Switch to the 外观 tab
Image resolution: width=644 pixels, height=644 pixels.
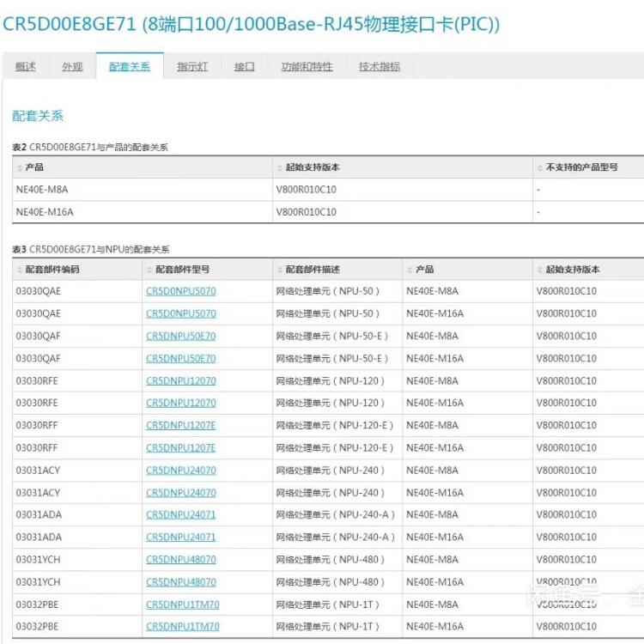[72, 66]
